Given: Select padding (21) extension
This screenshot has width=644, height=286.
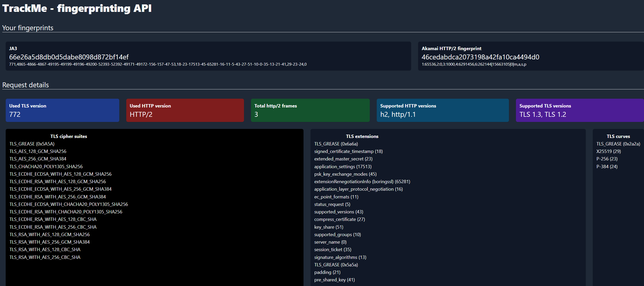Looking at the screenshot, I should click(327, 272).
